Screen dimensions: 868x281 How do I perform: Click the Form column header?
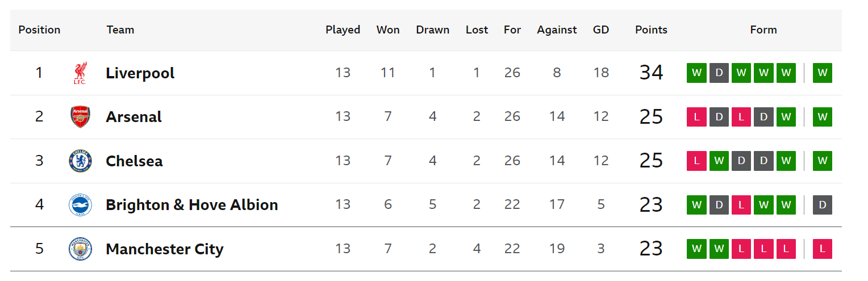(763, 30)
